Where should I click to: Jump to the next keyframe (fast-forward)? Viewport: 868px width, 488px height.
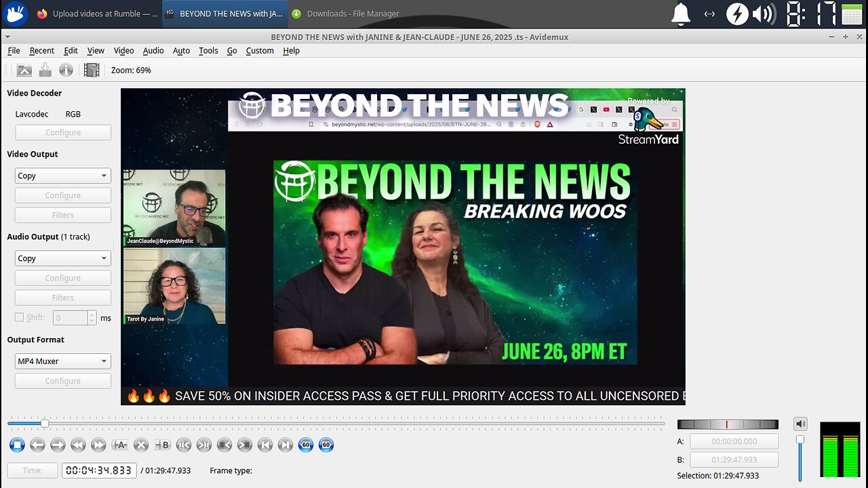coord(98,445)
